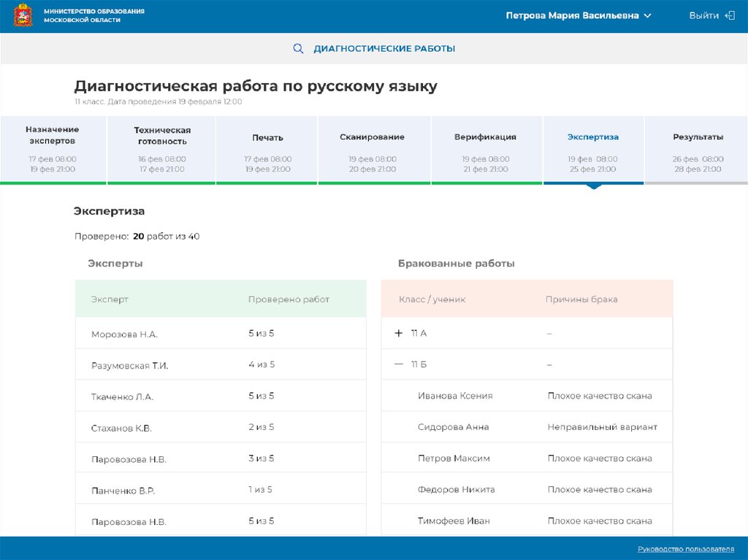Screen dimensions: 748x560
Task: Open the ДИАГНОСТИЧЕСКИЕ РАБОТЫ header link
Action: click(384, 49)
